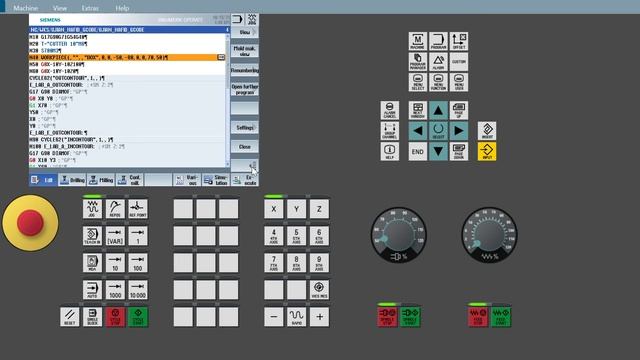
Task: Click the cursor left arrow key
Action: pos(418,131)
